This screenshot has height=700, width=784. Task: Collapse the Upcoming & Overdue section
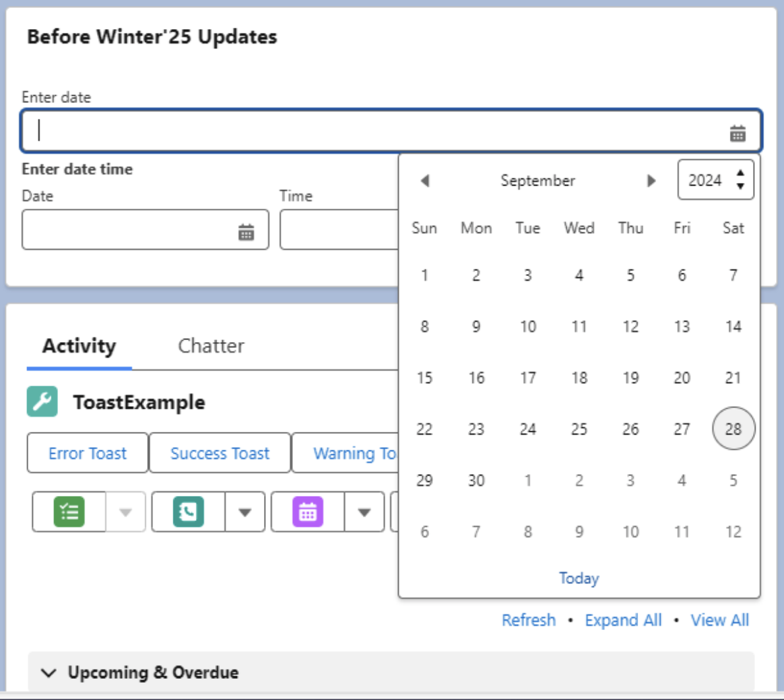click(48, 672)
